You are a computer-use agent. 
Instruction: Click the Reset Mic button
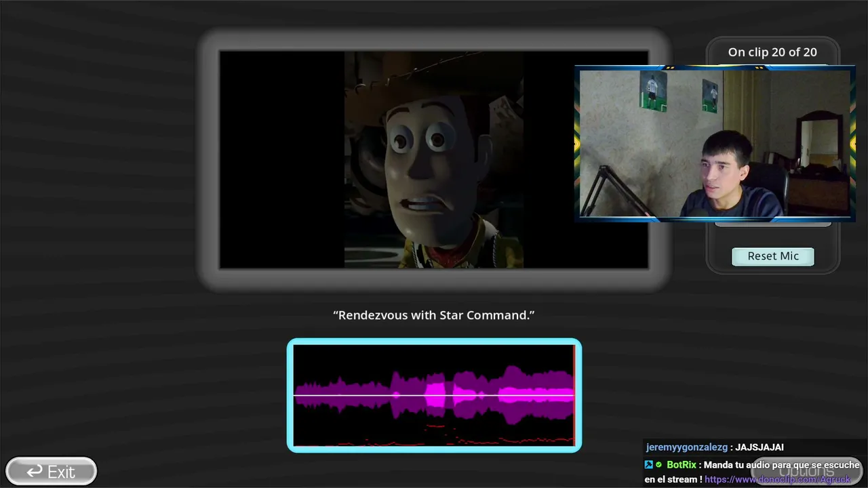pos(773,256)
